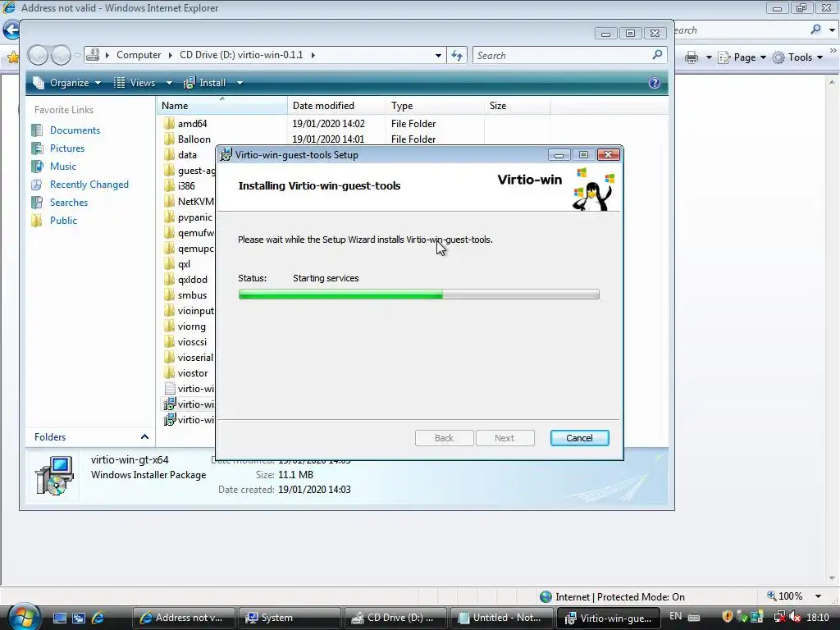This screenshot has width=840, height=630.
Task: Click CD Drive (D:) virtio-win-0.1.1 breadcrumb
Action: coord(241,55)
